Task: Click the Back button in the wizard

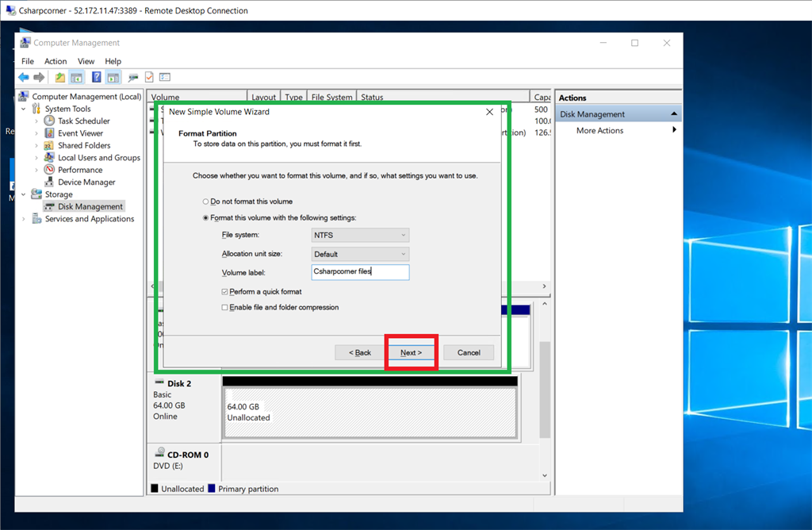Action: (358, 352)
